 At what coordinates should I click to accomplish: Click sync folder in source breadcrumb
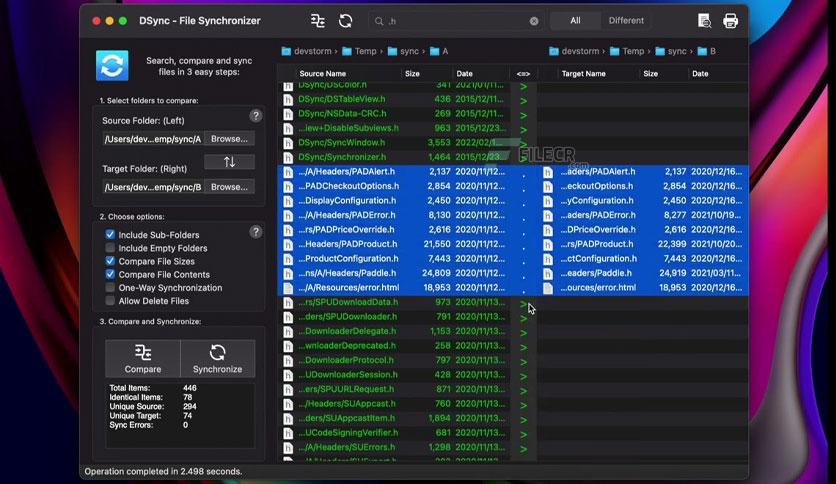[x=404, y=51]
